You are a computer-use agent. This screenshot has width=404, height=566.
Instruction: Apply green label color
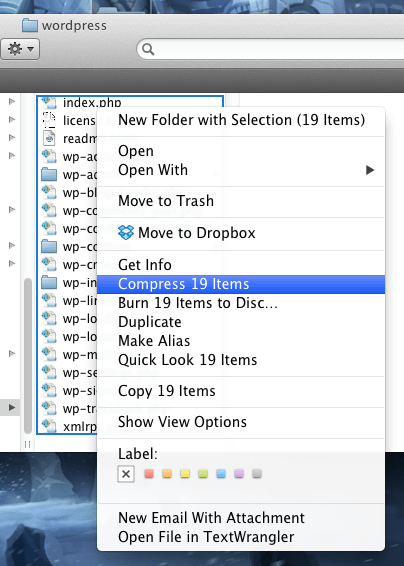(x=203, y=474)
